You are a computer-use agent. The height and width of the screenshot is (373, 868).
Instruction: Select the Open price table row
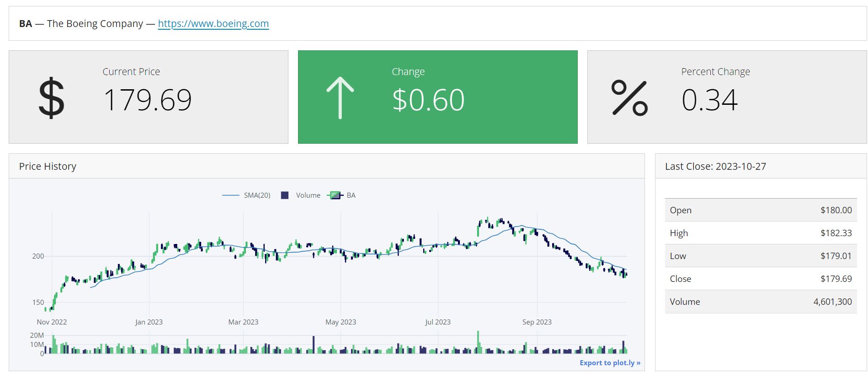(x=761, y=210)
